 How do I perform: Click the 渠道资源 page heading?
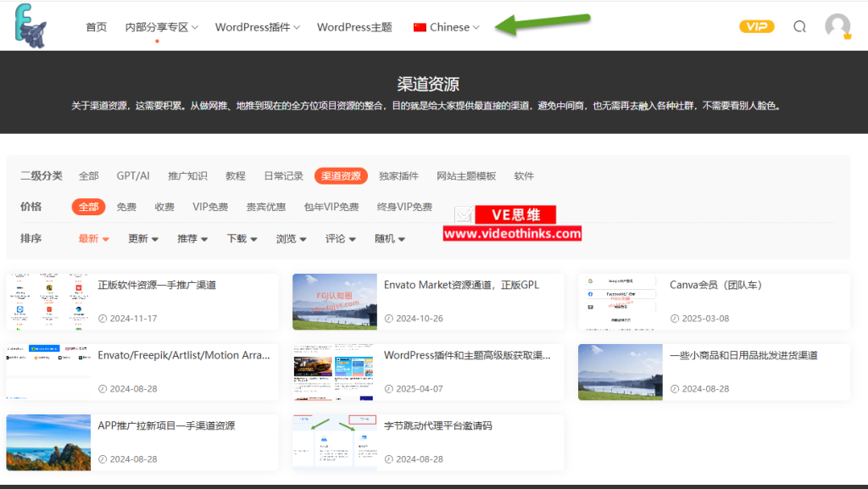pos(428,84)
